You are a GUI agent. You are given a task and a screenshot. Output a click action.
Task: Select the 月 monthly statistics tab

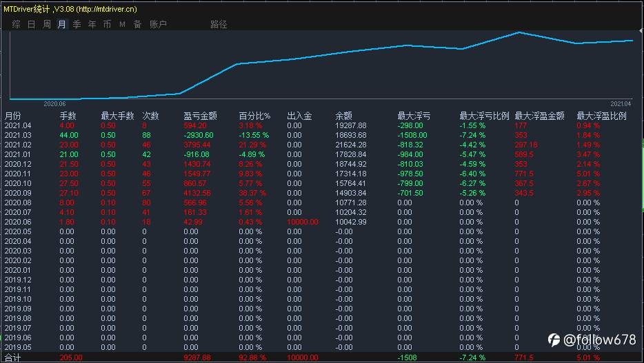pyautogui.click(x=61, y=24)
